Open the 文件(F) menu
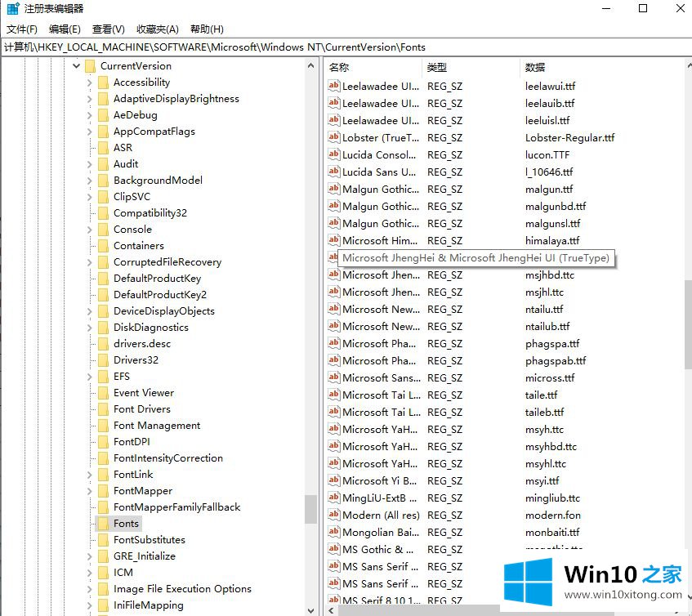 [x=22, y=29]
